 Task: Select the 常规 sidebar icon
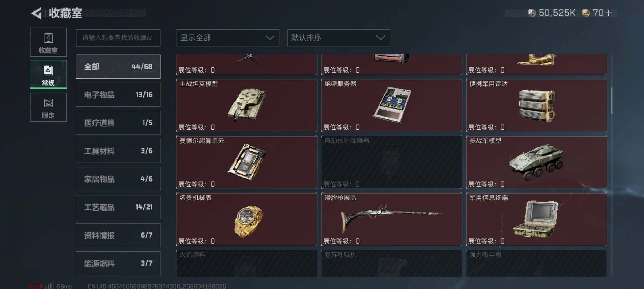coord(48,75)
